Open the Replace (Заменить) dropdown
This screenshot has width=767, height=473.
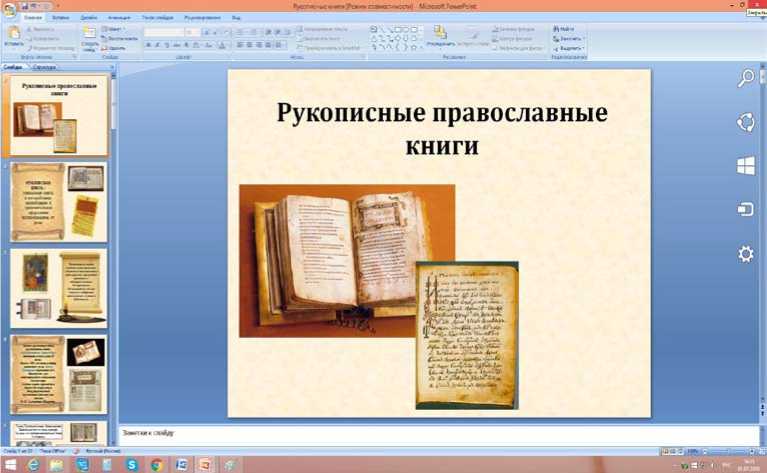[x=569, y=39]
